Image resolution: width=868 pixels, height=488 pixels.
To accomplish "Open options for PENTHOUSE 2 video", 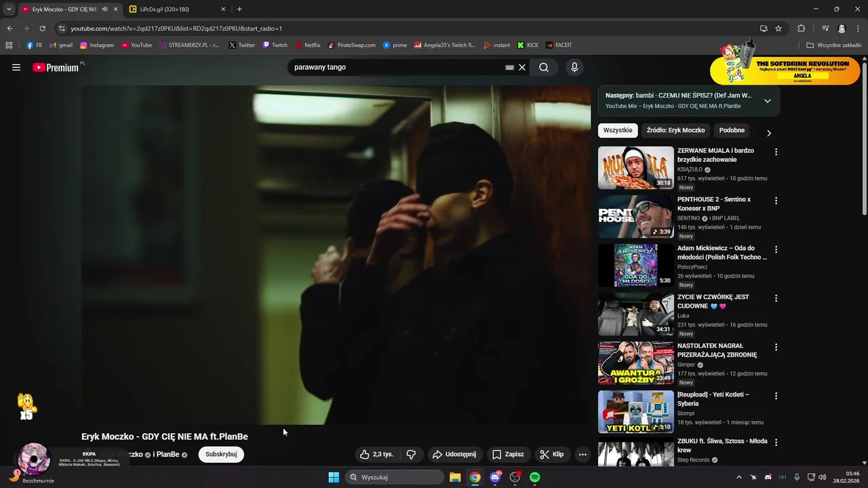I will point(776,201).
